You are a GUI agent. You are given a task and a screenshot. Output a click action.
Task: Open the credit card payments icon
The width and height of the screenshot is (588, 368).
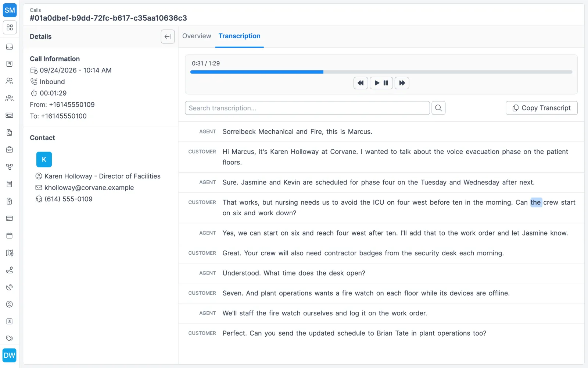pyautogui.click(x=10, y=218)
